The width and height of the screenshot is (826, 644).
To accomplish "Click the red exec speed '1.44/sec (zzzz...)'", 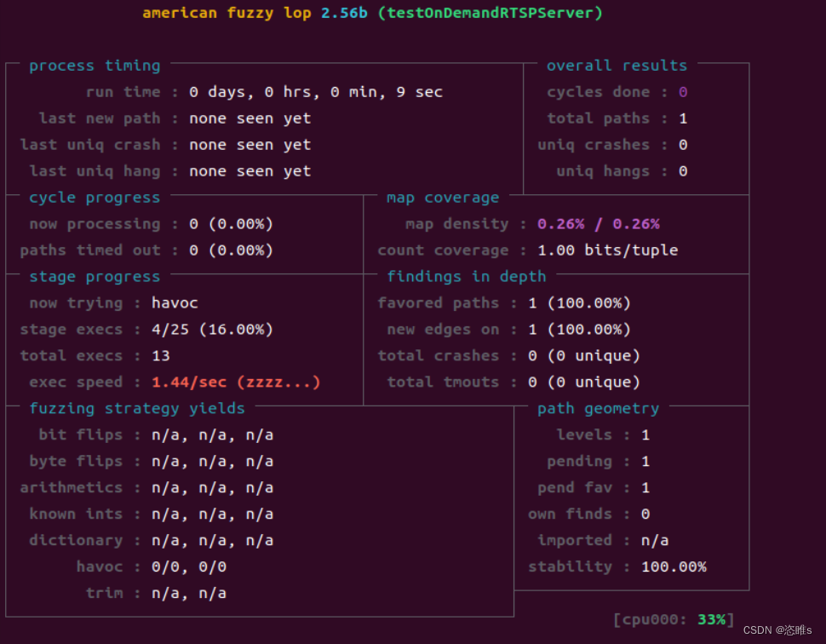I will [236, 382].
